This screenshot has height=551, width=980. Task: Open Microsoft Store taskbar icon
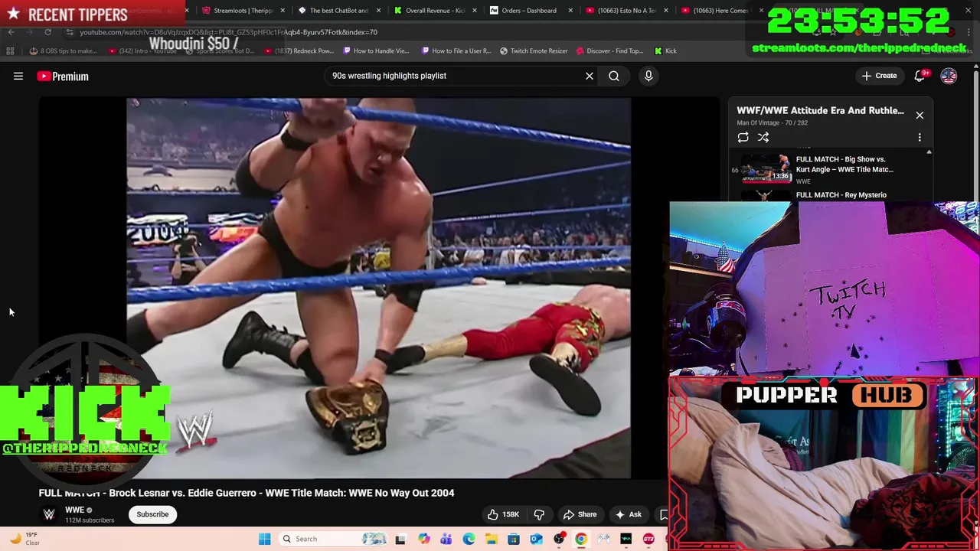pyautogui.click(x=514, y=539)
